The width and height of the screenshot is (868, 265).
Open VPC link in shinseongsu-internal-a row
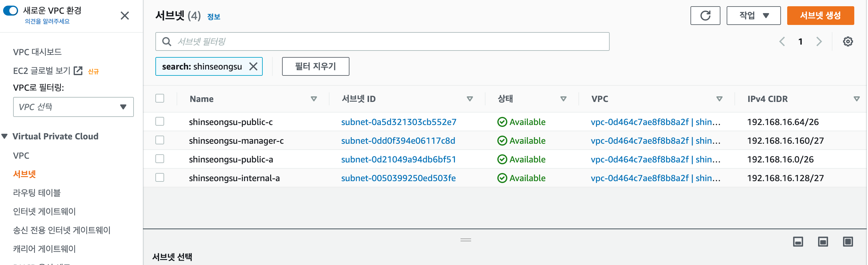(656, 178)
